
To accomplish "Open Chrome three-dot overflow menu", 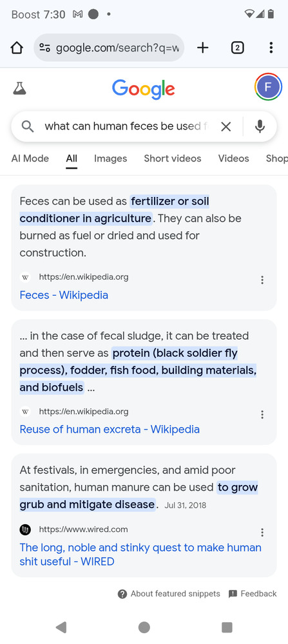I will (271, 48).
